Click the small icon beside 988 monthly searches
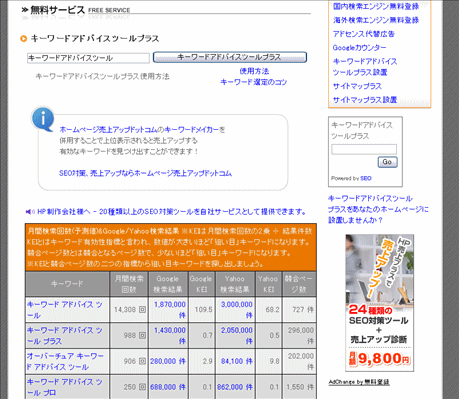 coord(142,335)
